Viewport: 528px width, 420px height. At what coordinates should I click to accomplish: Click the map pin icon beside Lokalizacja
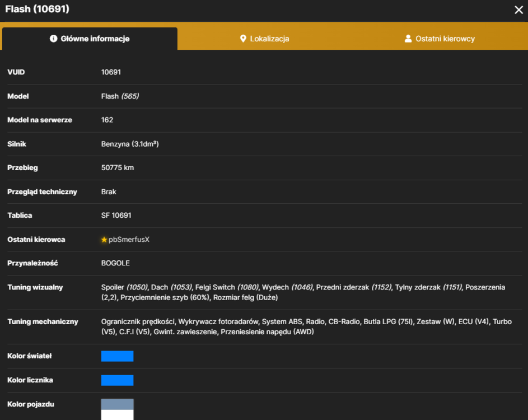coord(243,39)
